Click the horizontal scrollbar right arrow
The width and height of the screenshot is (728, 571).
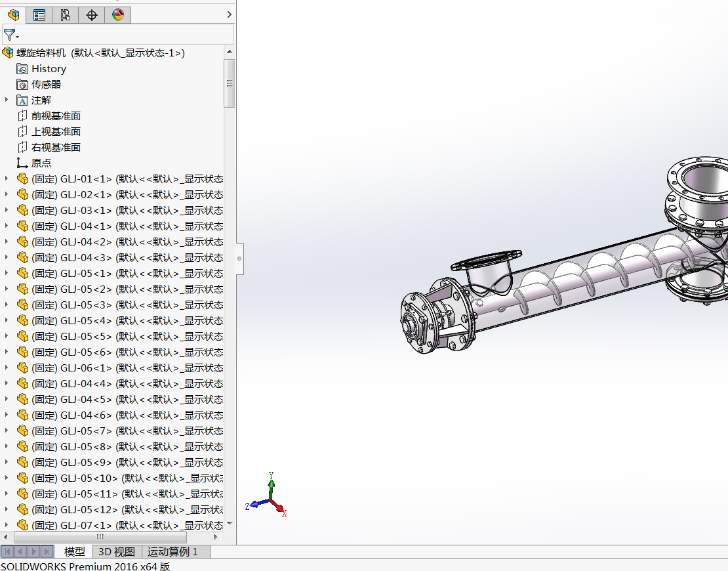pos(216,537)
